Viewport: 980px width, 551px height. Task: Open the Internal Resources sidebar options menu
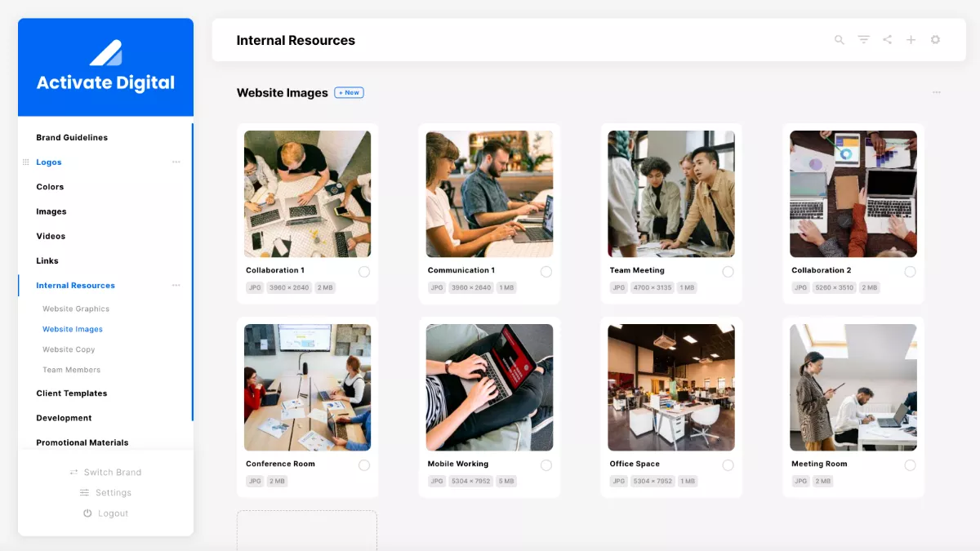(x=176, y=286)
